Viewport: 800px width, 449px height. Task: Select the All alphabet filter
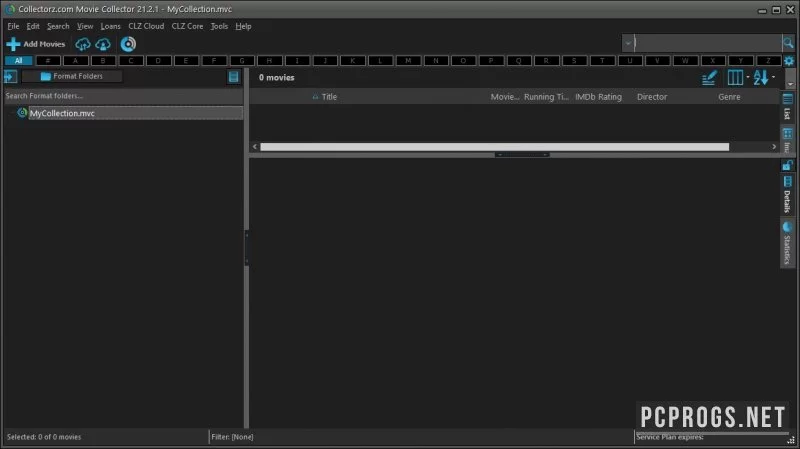pyautogui.click(x=18, y=61)
